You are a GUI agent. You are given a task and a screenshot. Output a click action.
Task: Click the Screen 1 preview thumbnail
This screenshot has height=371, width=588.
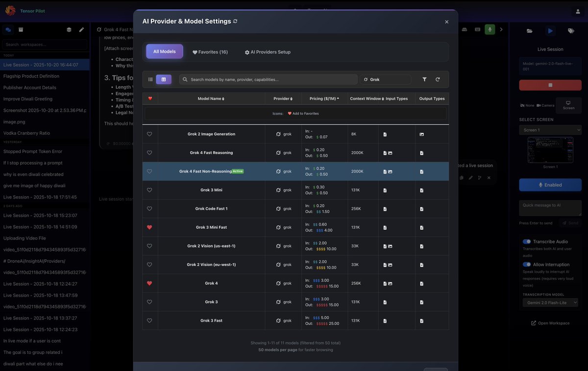pos(550,150)
